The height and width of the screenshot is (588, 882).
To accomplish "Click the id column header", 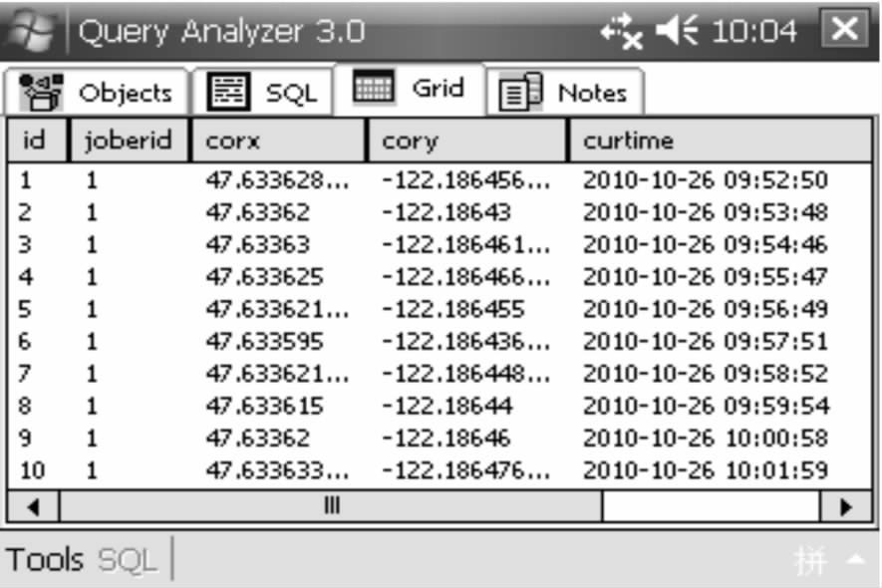I will [x=37, y=141].
